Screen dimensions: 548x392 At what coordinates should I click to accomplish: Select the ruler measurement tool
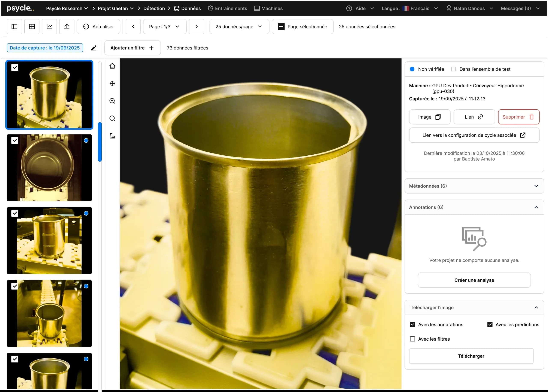tap(112, 136)
